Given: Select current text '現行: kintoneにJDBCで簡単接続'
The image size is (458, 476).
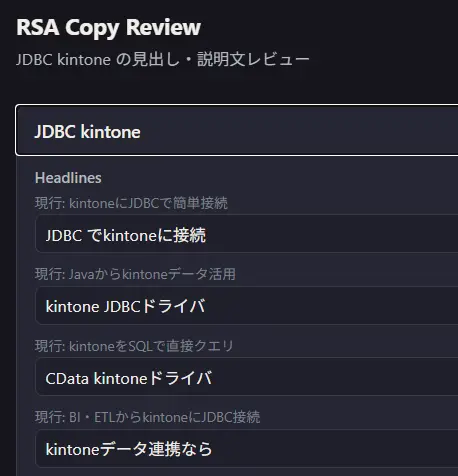Looking at the screenshot, I should click(131, 203).
